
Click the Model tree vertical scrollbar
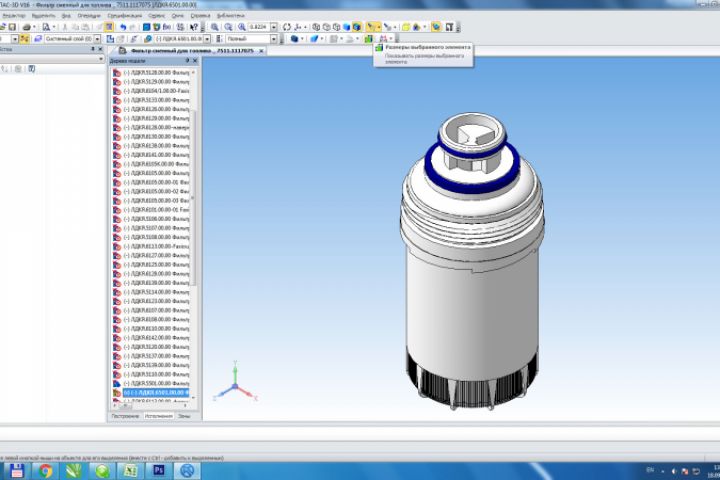click(x=193, y=198)
